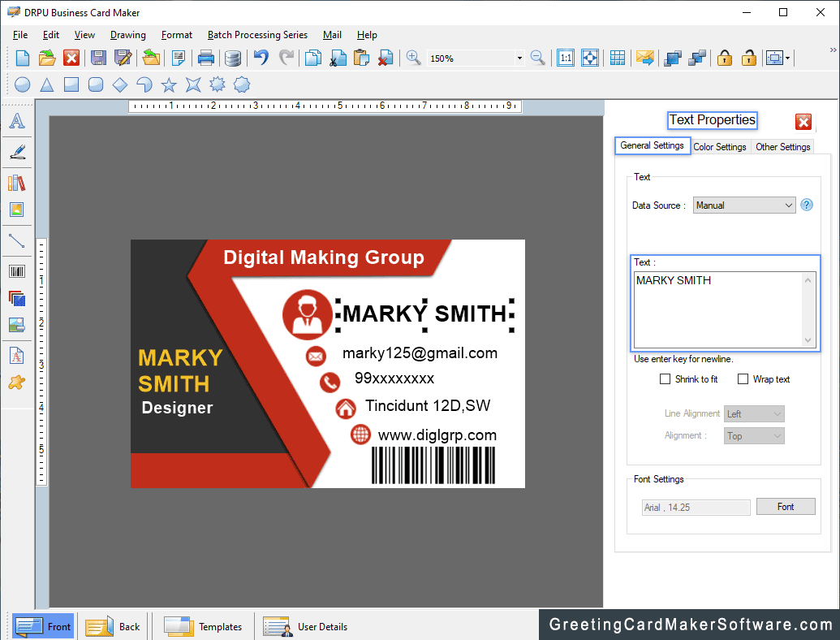Image resolution: width=840 pixels, height=640 pixels.
Task: Click the Save As floppy-with-pencil icon
Action: pyautogui.click(x=123, y=58)
